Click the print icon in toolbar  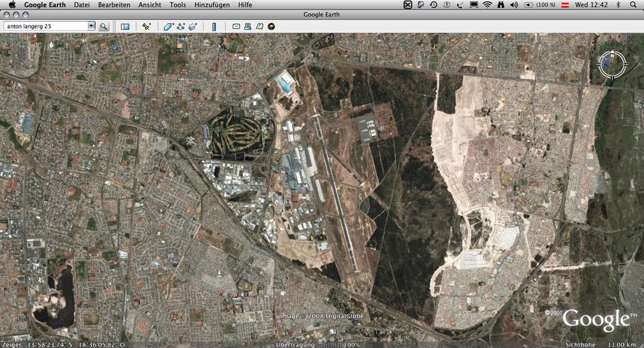pos(247,27)
